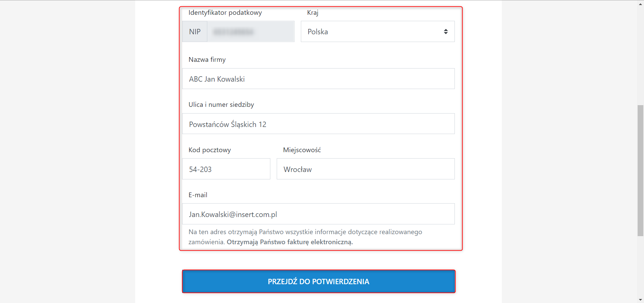Viewport: 644px width, 303px height.
Task: Click the NIP prefix box
Action: [195, 32]
